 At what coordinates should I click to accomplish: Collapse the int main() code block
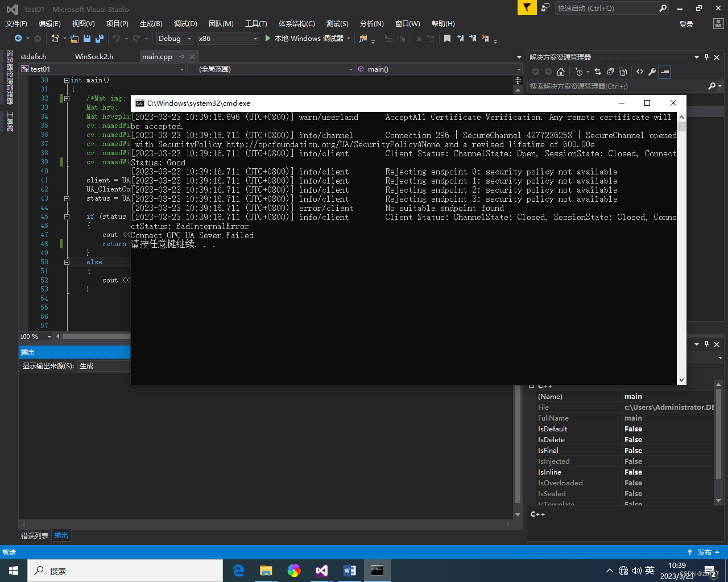pos(67,80)
